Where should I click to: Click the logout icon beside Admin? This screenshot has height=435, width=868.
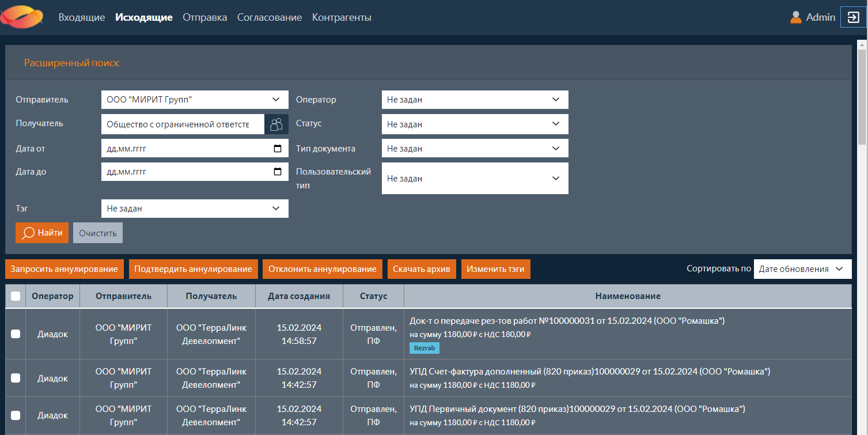(x=853, y=17)
